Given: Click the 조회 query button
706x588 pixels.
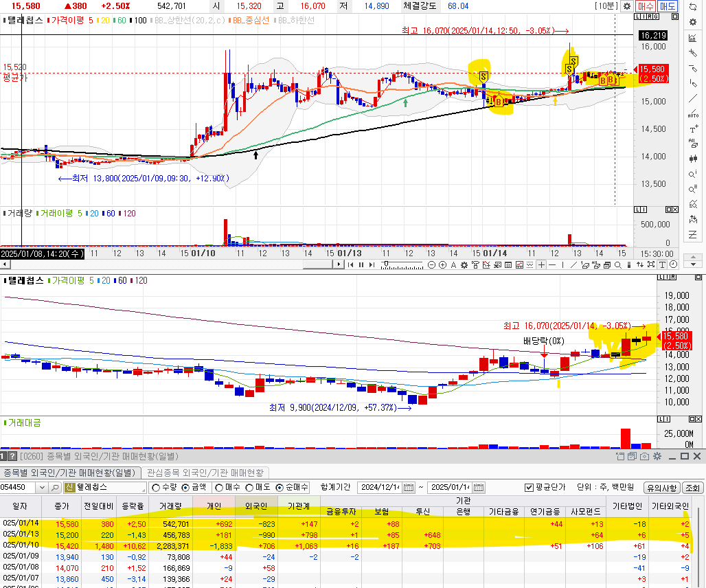Looking at the screenshot, I should click(692, 488).
